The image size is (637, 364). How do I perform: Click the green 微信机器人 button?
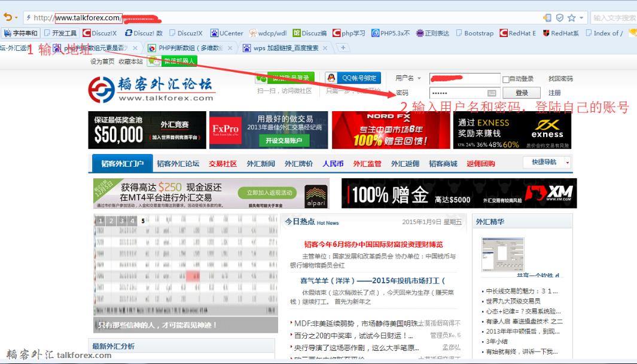click(x=172, y=61)
